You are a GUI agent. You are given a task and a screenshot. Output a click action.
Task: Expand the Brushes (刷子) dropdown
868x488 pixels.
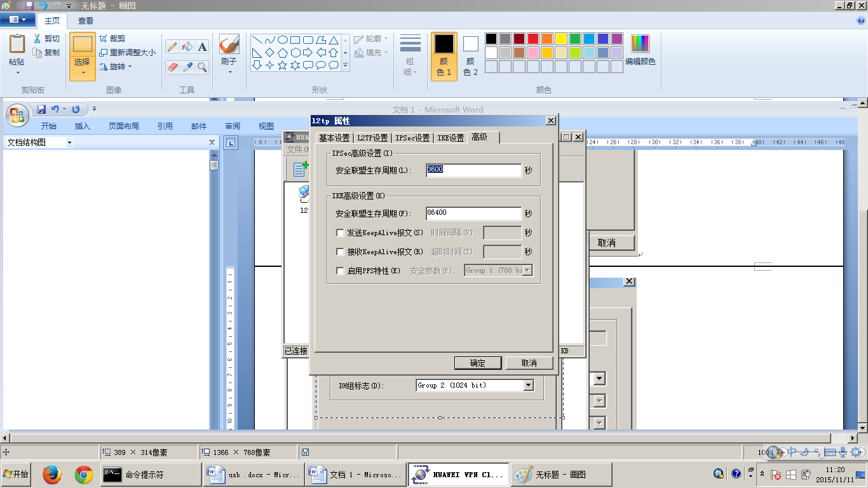pos(229,72)
